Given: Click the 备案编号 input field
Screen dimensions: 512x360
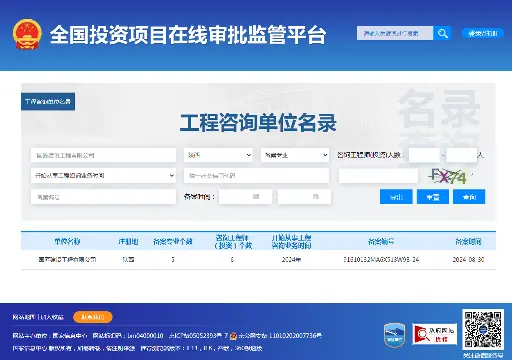Looking at the screenshot, I should pos(103,197).
